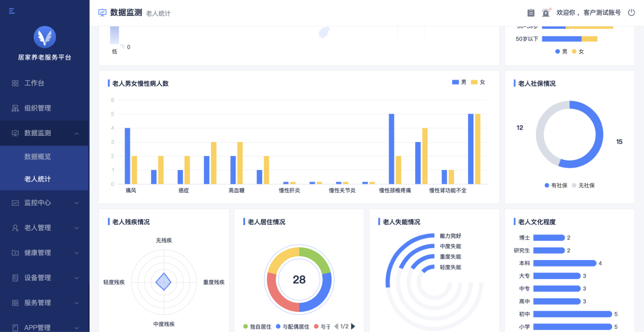Go to next page of 居住情况 legend
Image resolution: width=644 pixels, height=332 pixels.
pyautogui.click(x=353, y=326)
